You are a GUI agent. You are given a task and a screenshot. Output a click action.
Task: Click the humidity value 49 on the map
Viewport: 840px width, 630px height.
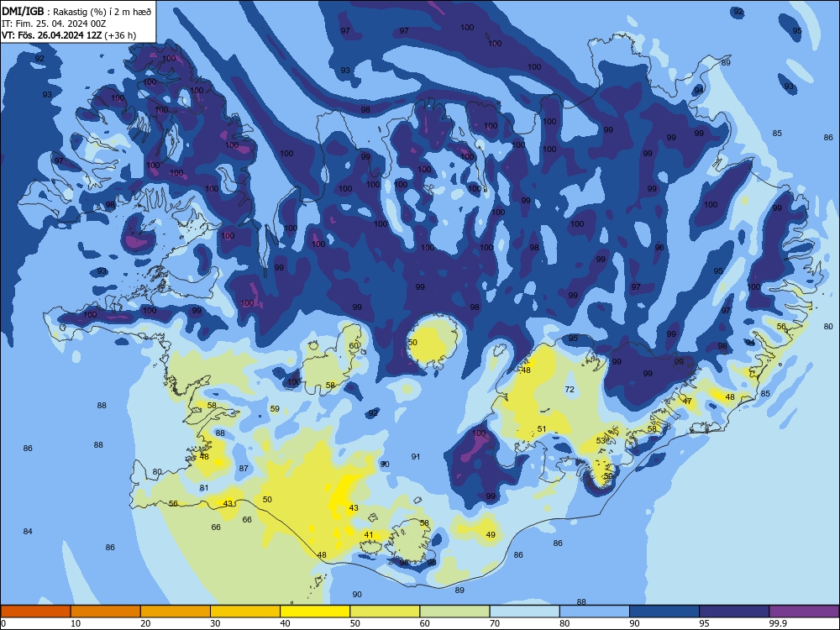(x=491, y=534)
